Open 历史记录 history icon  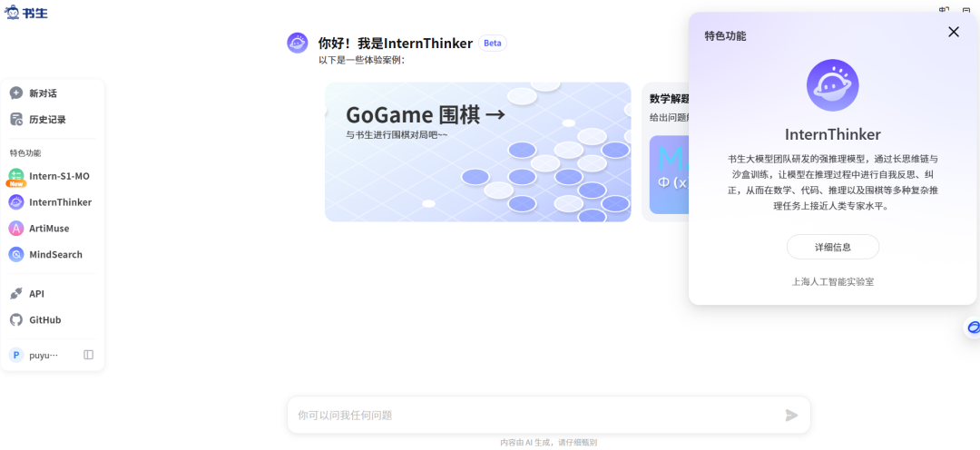16,120
